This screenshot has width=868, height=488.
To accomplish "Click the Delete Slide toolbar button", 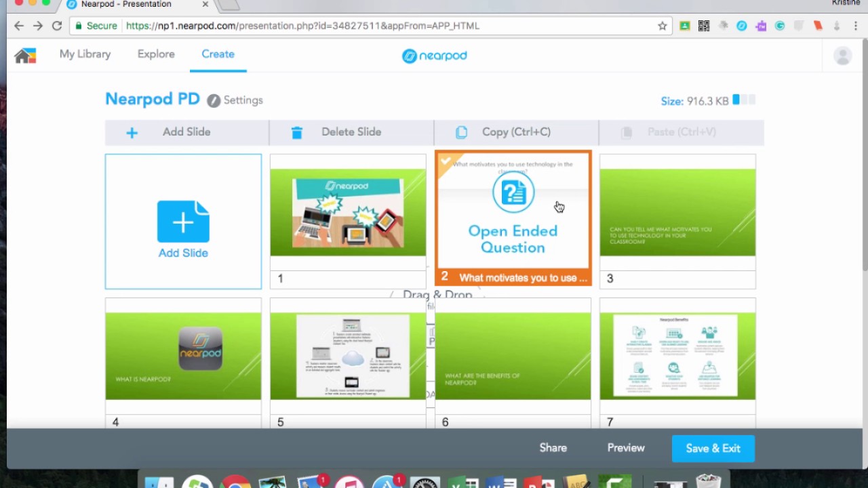I will [351, 132].
